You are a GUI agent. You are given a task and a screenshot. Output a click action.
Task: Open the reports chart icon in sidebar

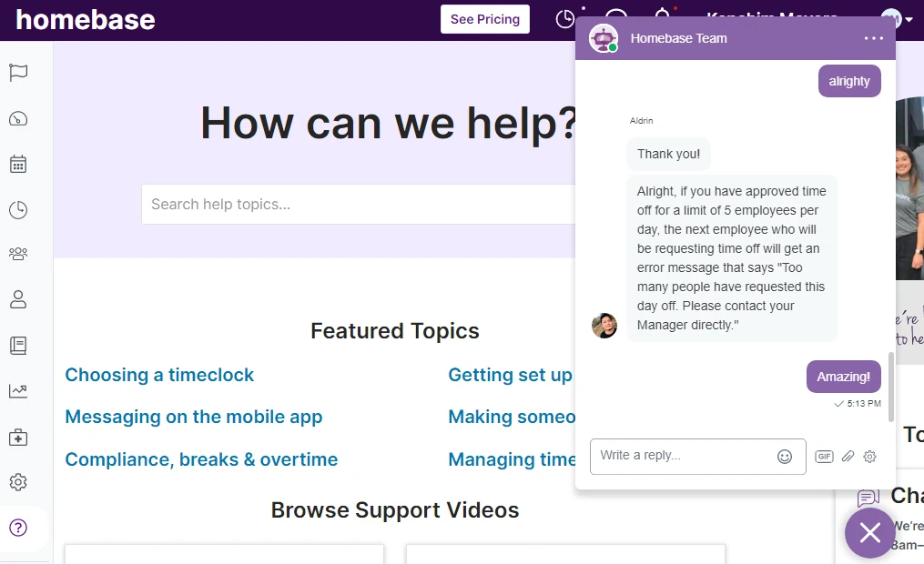(18, 391)
